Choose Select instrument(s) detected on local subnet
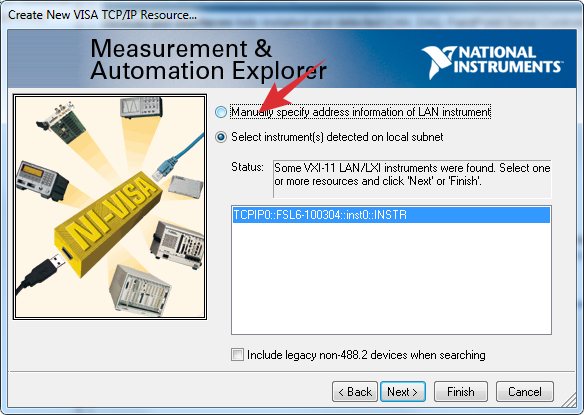Image resolution: width=584 pixels, height=415 pixels. click(221, 137)
